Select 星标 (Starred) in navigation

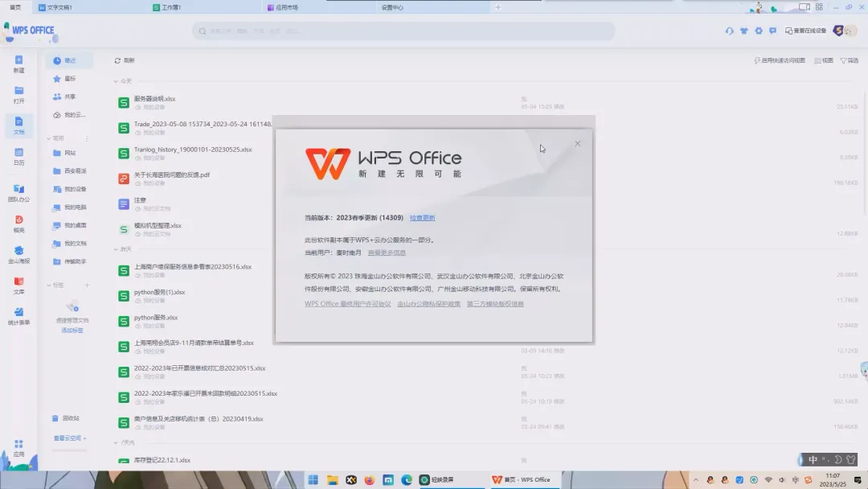(x=69, y=79)
